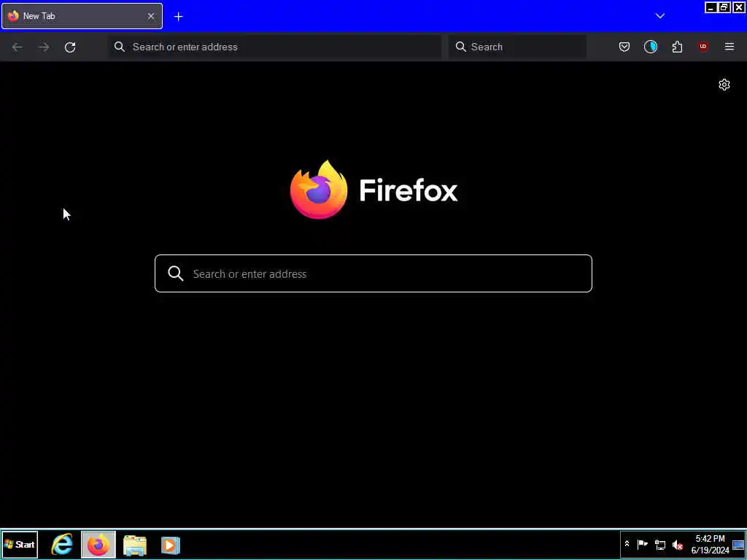The width and height of the screenshot is (747, 560).
Task: Launch Internet Explorer from taskbar
Action: [63, 544]
